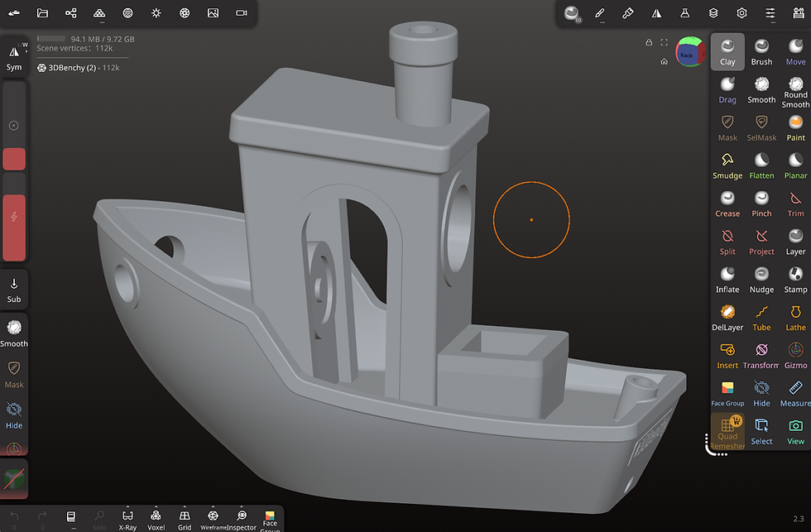
Task: Open the scene hierarchy menu
Action: click(71, 13)
